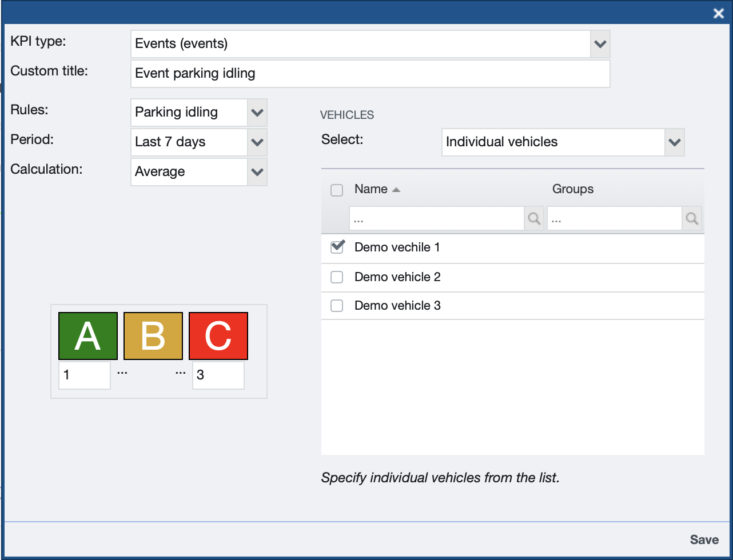Click the red C grade swatch

coord(218,336)
